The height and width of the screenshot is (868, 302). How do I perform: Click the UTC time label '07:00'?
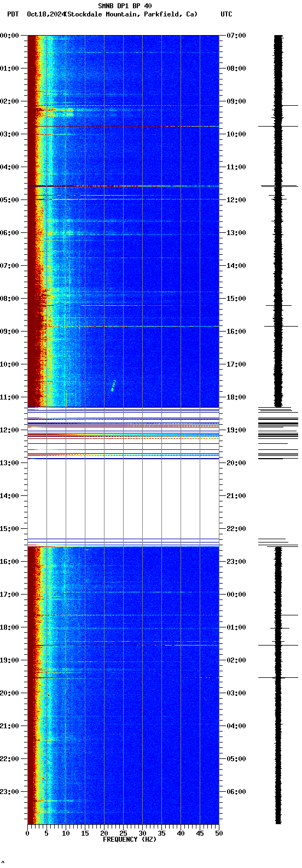(x=236, y=36)
